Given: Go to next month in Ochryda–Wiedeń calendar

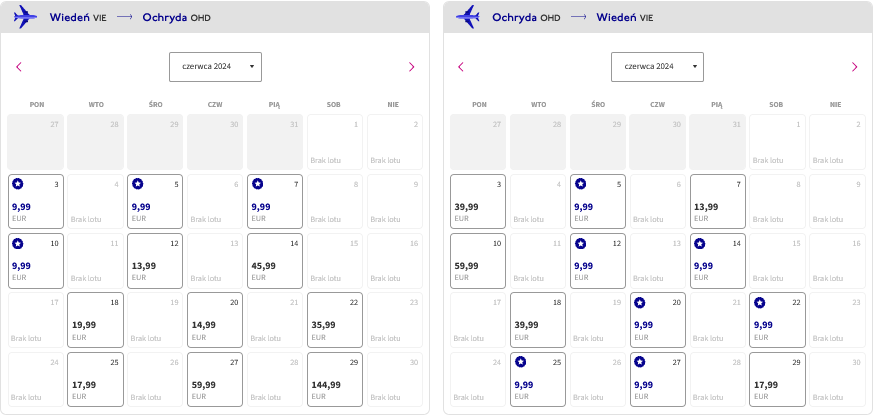Looking at the screenshot, I should [x=855, y=67].
